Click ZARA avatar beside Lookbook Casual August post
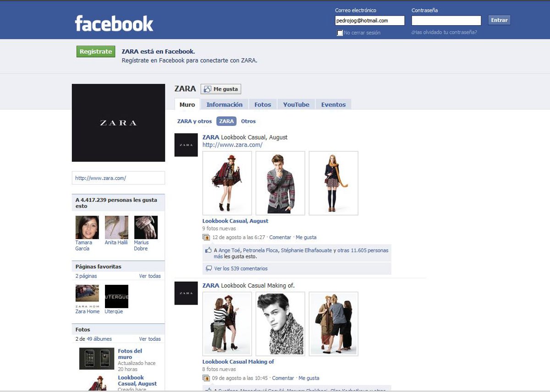The height and width of the screenshot is (392, 550). (x=186, y=145)
